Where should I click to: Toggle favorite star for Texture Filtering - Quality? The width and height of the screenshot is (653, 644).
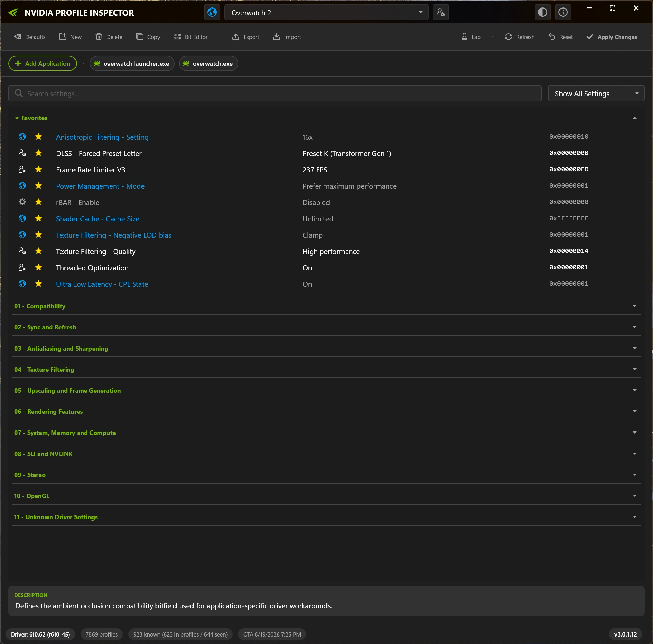[x=39, y=251]
